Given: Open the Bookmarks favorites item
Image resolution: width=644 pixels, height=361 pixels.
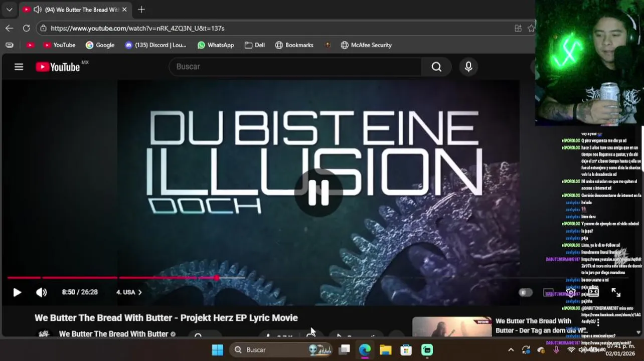Looking at the screenshot, I should 294,45.
